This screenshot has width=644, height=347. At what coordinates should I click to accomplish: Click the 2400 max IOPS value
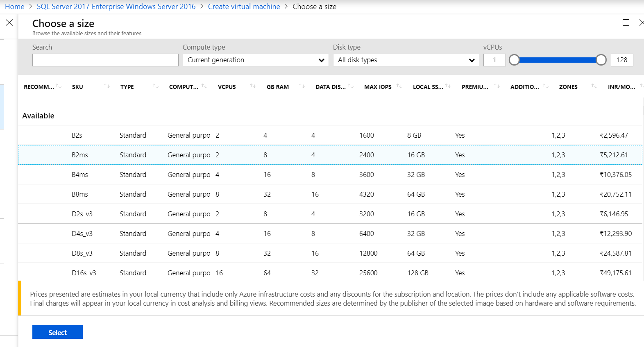367,155
